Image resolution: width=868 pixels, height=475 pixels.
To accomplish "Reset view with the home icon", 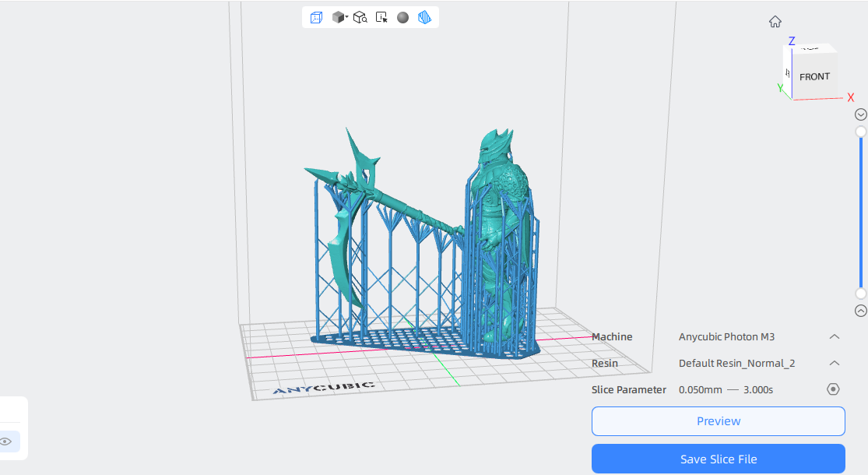I will 775,22.
